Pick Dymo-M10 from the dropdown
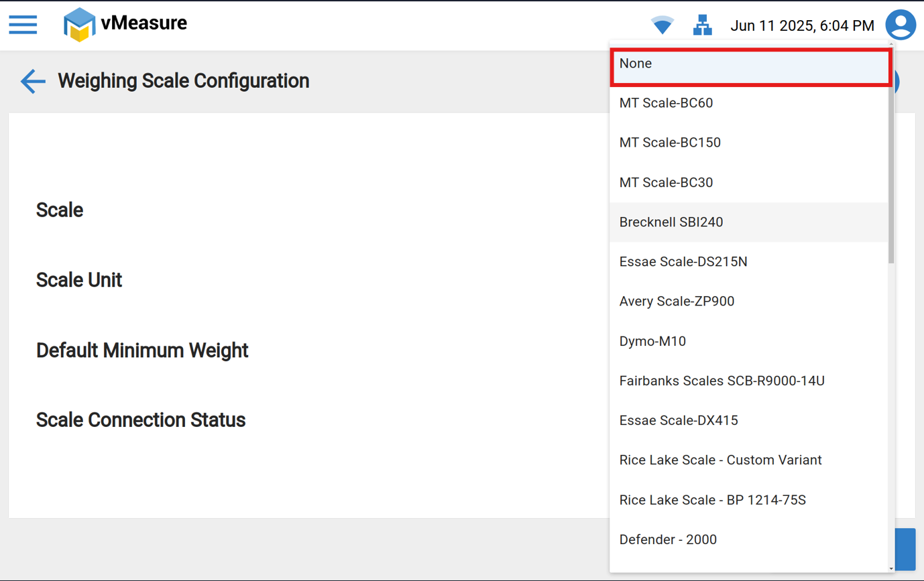This screenshot has height=581, width=924. (748, 341)
